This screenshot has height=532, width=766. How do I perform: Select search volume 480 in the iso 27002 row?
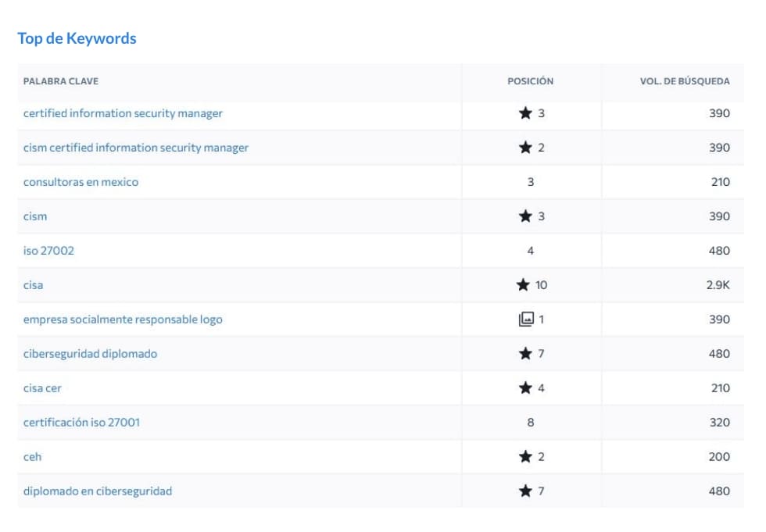tap(719, 251)
